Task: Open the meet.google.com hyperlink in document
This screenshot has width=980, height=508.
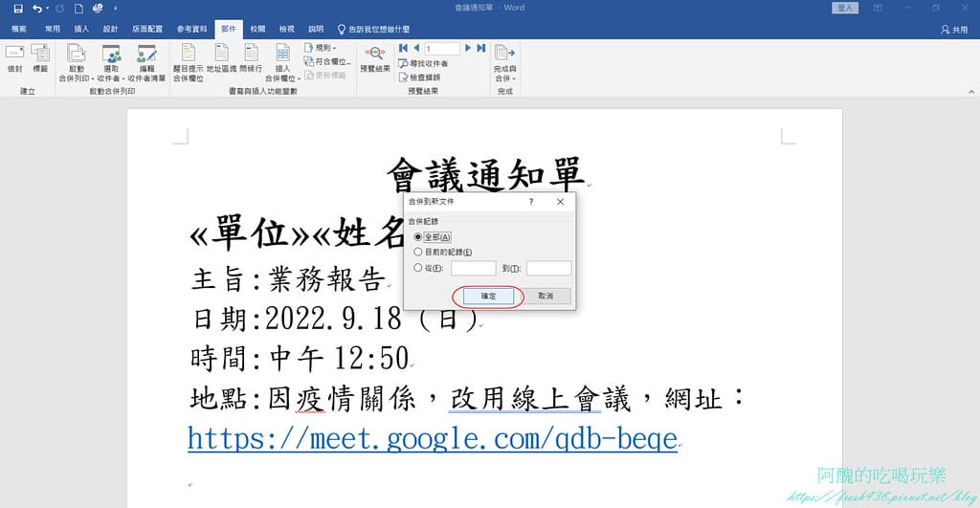Action: (x=433, y=439)
